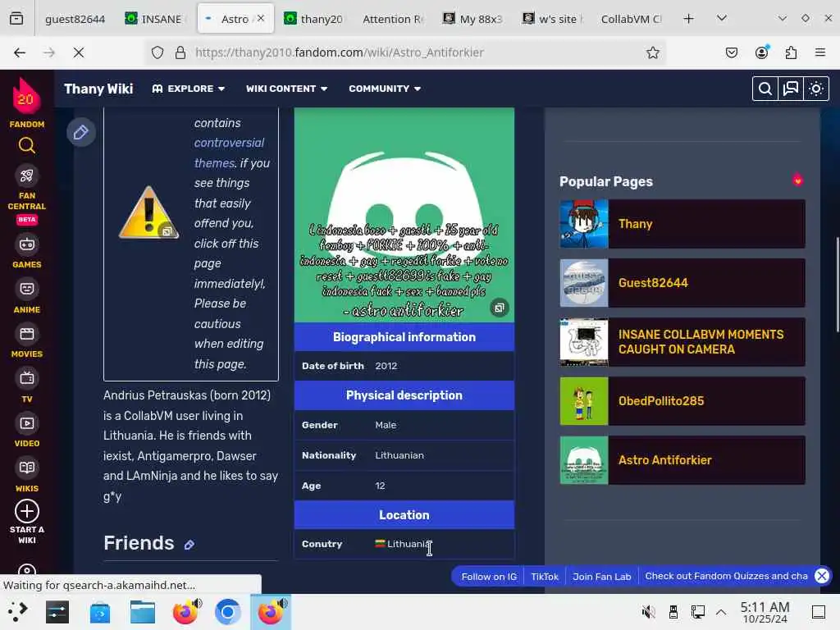This screenshot has height=630, width=840.
Task: Open the wiki Discuss icon in header
Action: 791,89
